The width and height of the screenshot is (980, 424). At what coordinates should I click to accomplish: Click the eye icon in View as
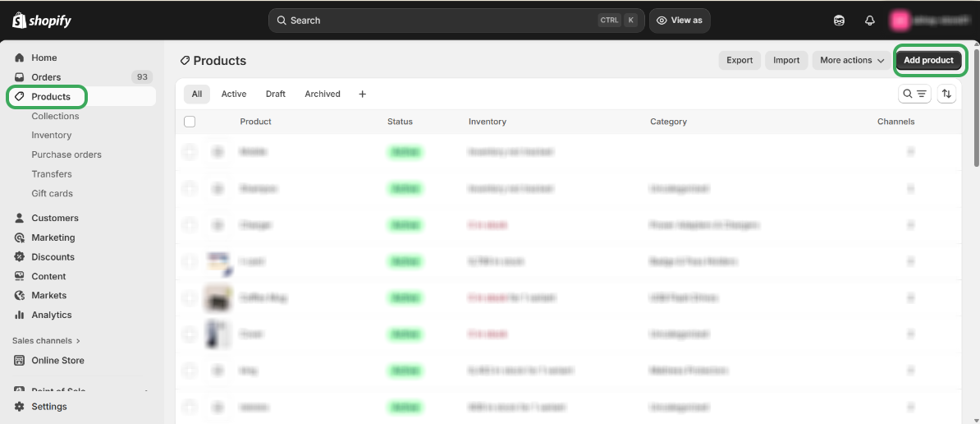tap(662, 21)
